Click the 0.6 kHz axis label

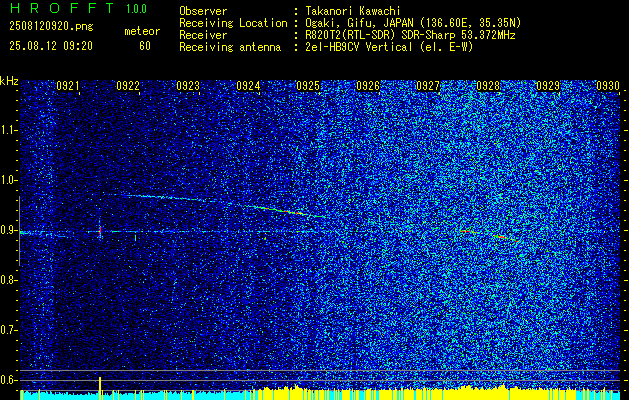pyautogui.click(x=8, y=380)
